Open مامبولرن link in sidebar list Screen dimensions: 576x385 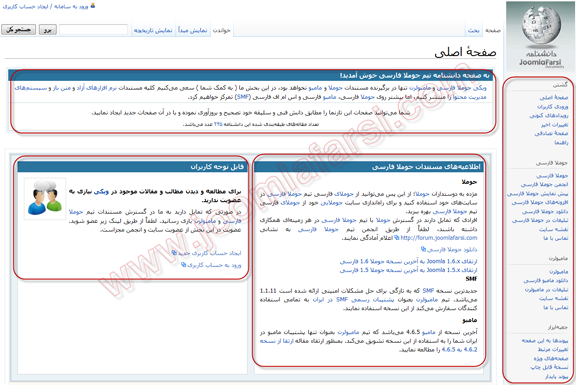[x=559, y=272]
